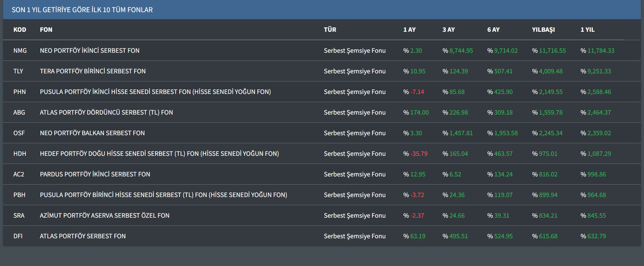This screenshot has height=266, width=644.
Task: Click the FON column header
Action: tap(46, 30)
